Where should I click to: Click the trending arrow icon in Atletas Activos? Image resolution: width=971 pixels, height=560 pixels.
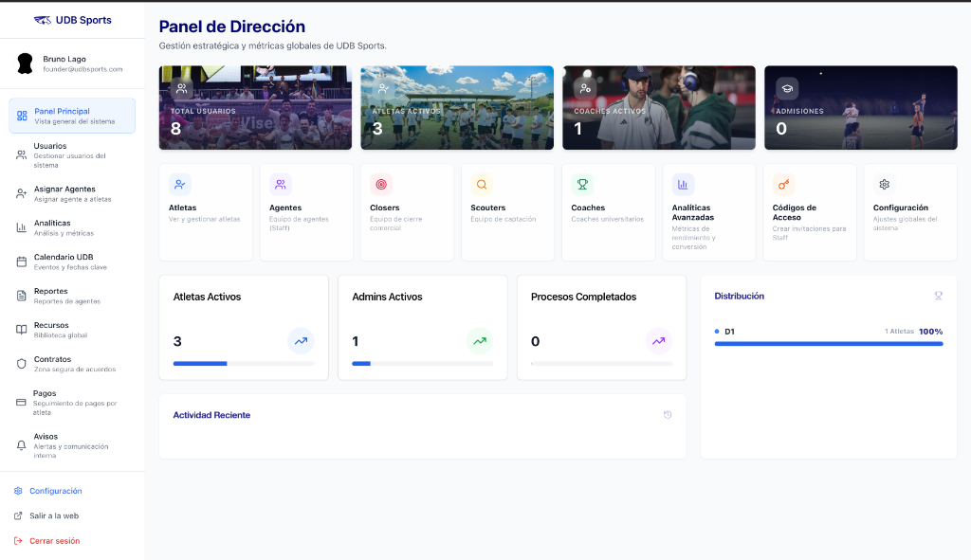pyautogui.click(x=301, y=341)
